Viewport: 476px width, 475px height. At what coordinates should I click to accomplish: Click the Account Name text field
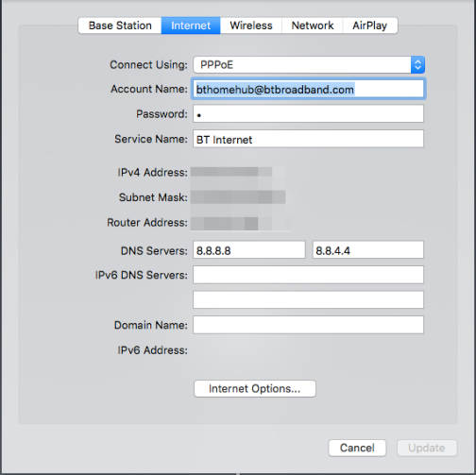tap(308, 89)
